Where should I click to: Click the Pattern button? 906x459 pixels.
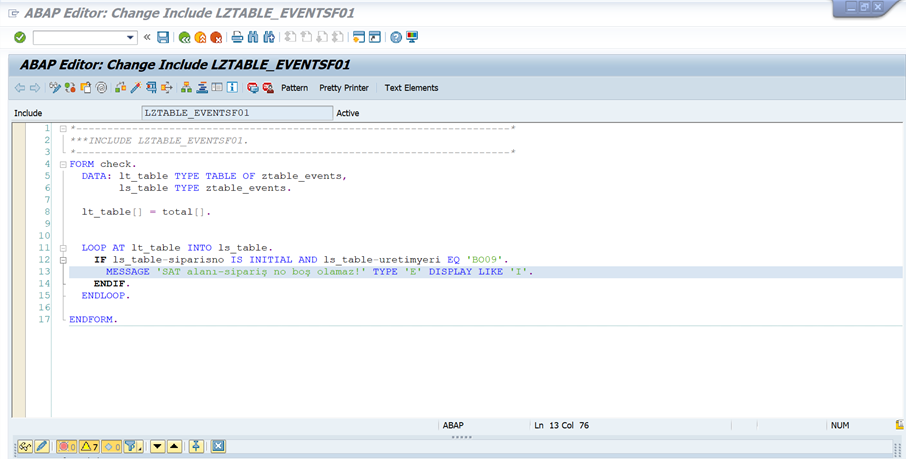294,88
